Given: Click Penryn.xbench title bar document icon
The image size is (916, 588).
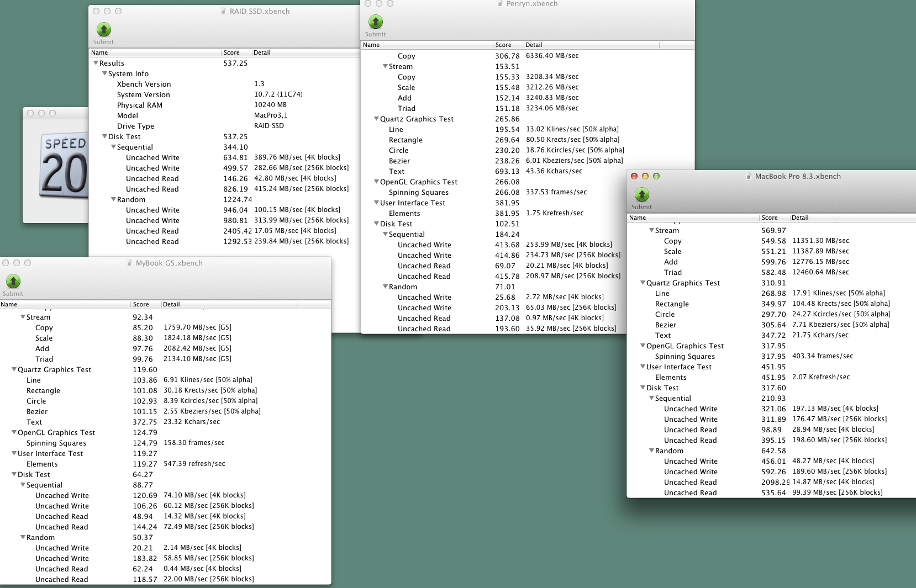Looking at the screenshot, I should click(x=500, y=4).
